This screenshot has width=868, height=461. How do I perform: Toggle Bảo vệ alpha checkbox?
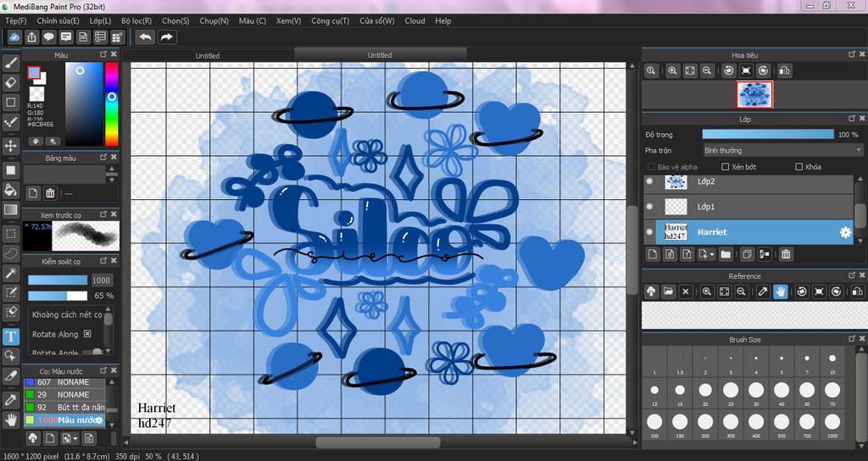pyautogui.click(x=651, y=167)
